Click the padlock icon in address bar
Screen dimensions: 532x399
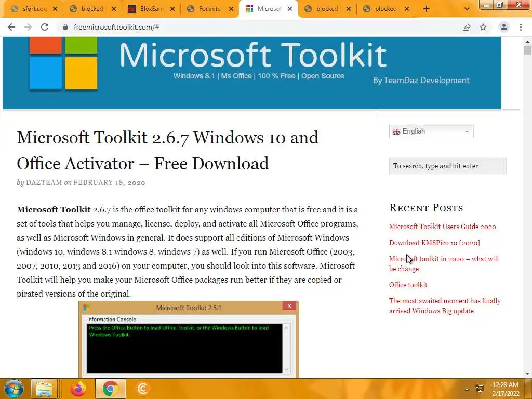(65, 27)
